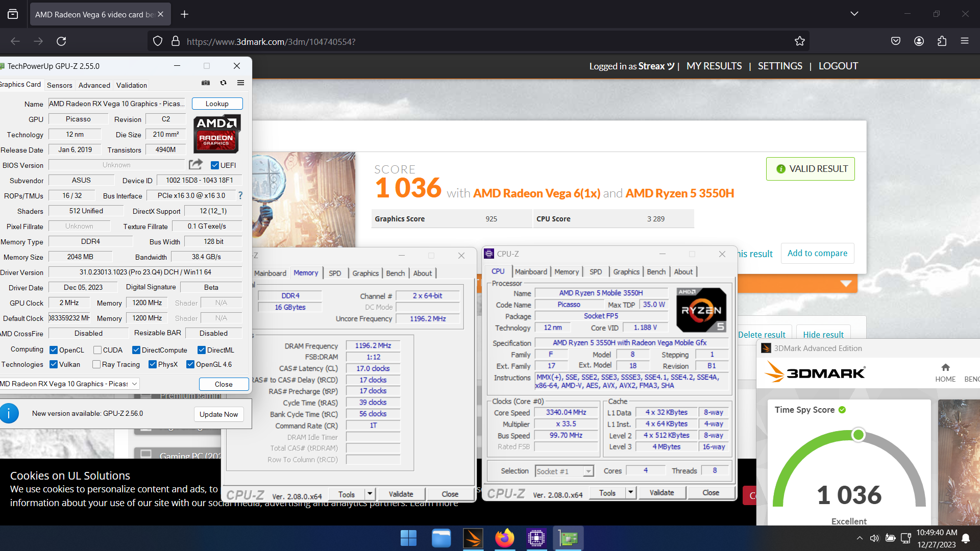Click Validate in CPU-Z CPU window
Screen dimensions: 980x551
point(661,492)
